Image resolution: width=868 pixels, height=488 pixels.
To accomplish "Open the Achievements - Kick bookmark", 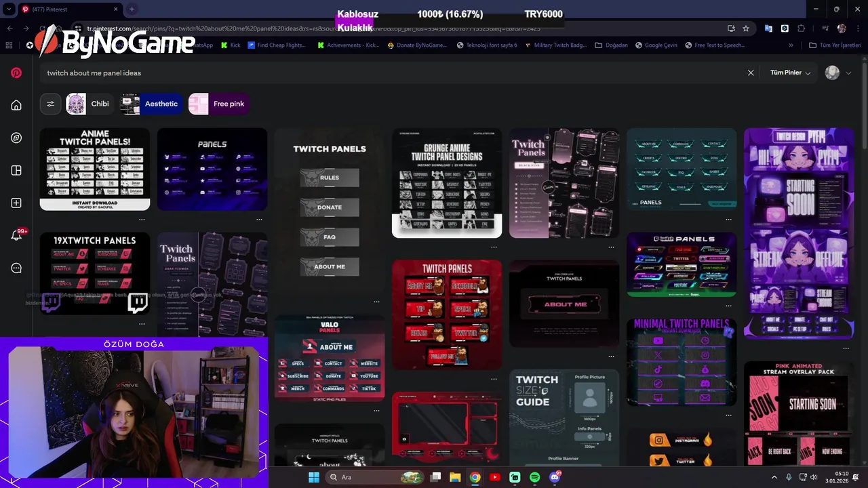I will [348, 45].
